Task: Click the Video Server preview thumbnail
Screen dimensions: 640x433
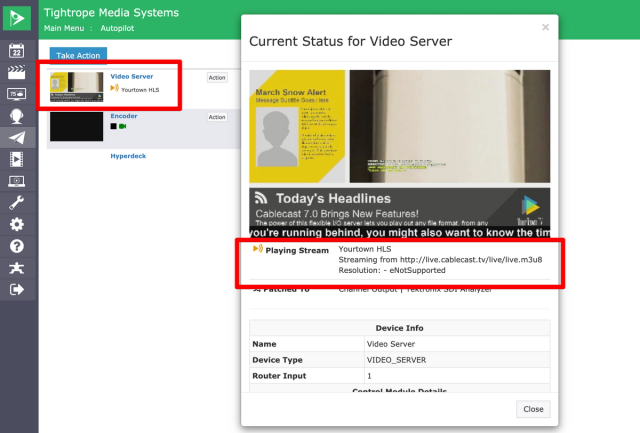Action: 77,87
